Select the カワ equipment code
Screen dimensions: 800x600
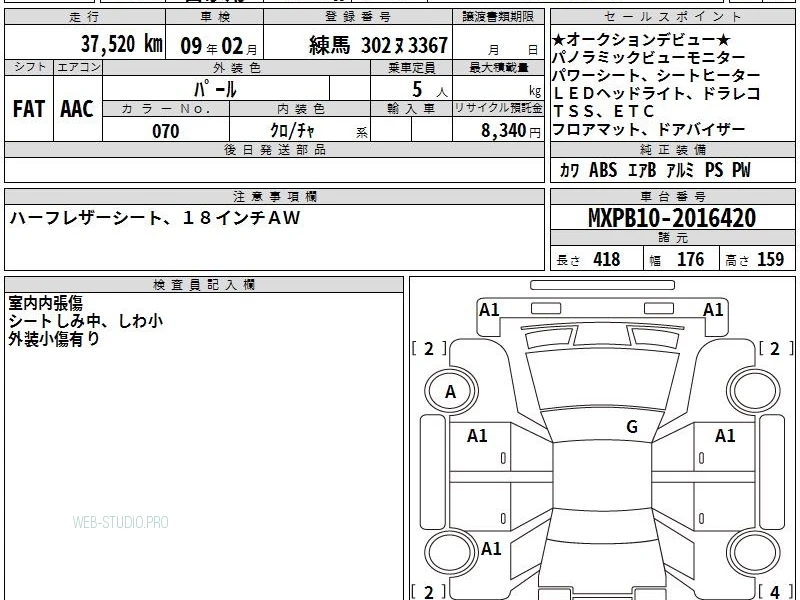(x=569, y=170)
